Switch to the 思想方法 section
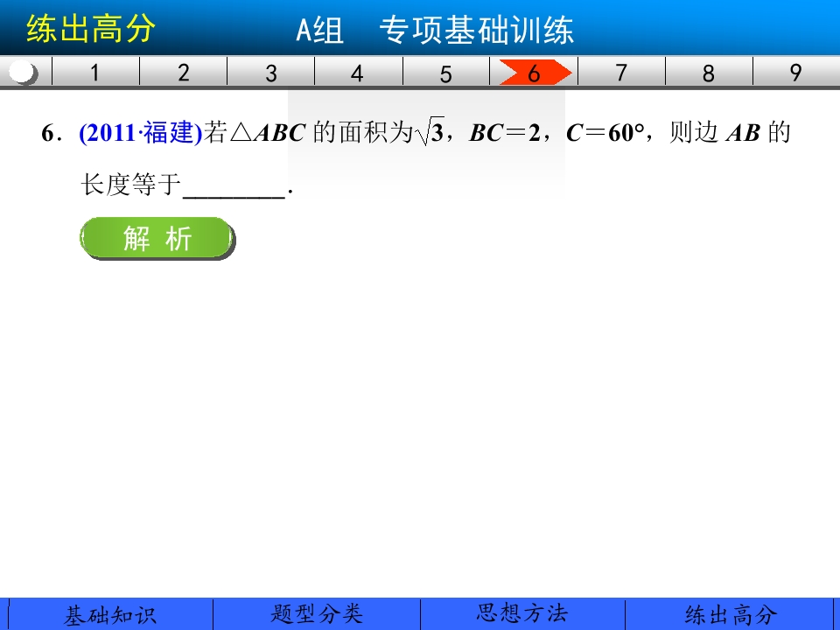Viewport: 840px width, 630px height. (522, 614)
